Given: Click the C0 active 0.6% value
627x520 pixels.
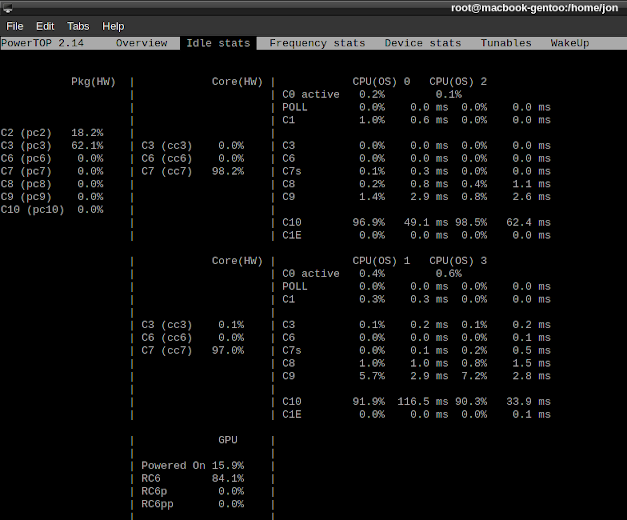Looking at the screenshot, I should coord(449,274).
